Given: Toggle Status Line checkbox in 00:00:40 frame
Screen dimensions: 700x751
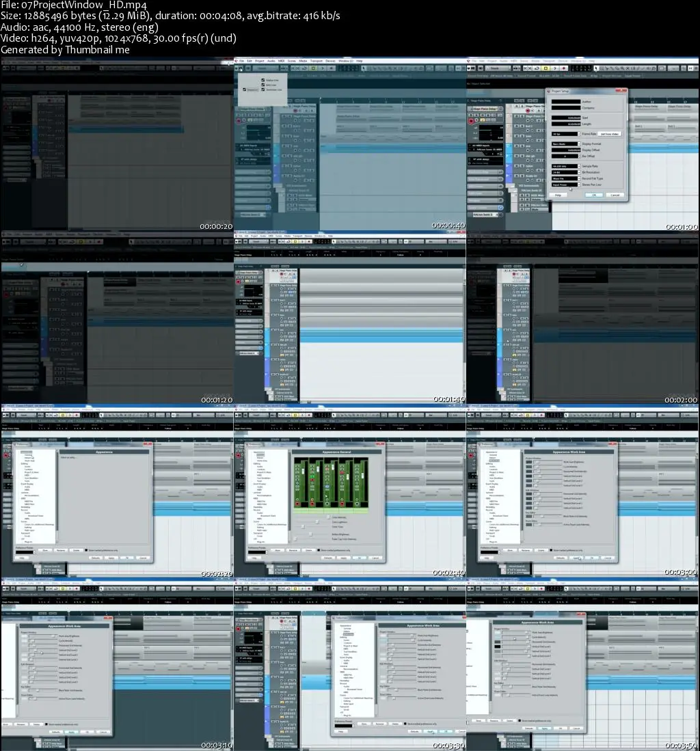Looking at the screenshot, I should point(262,80).
